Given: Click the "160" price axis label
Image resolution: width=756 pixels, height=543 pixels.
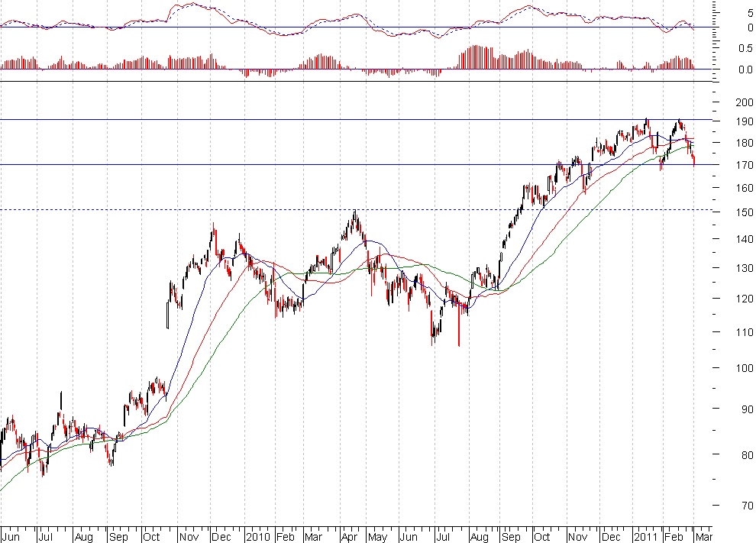Looking at the screenshot, I should pos(745,188).
